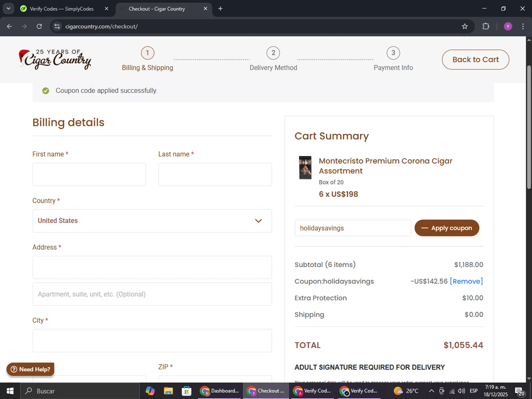532x399 pixels.
Task: Open the volume control in the tray
Action: tap(461, 391)
